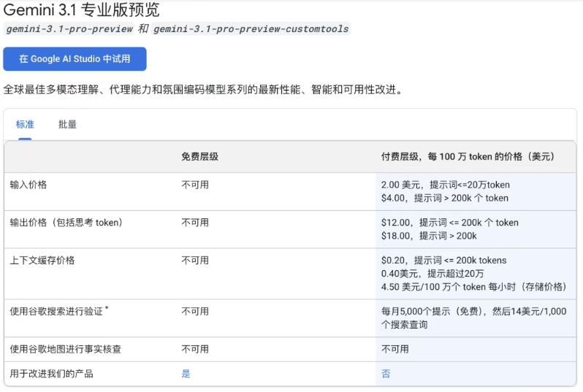Select the gemini-3.1-pro-preview code text
The width and height of the screenshot is (583, 392).
coord(69,29)
